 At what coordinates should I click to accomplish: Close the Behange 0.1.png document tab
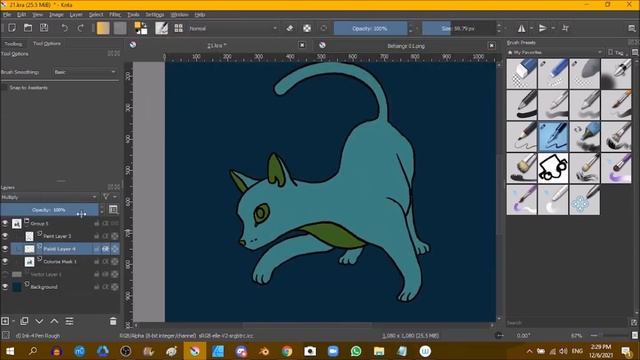pyautogui.click(x=491, y=46)
